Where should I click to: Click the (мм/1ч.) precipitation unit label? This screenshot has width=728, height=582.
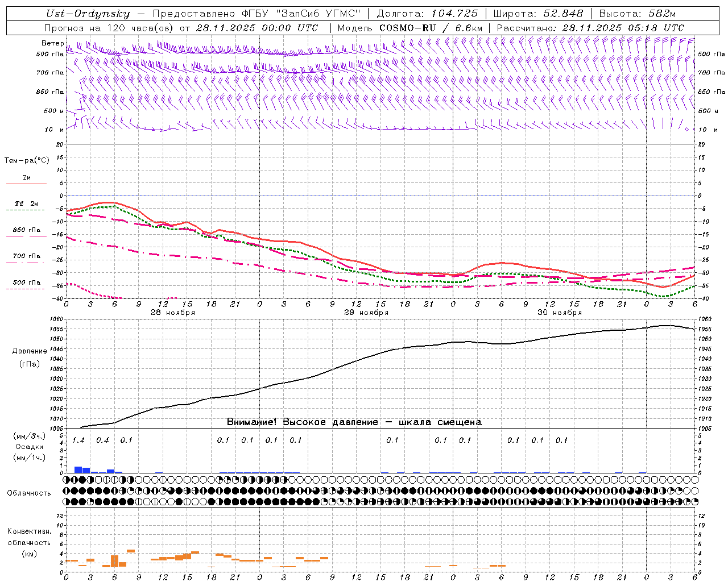30,458
